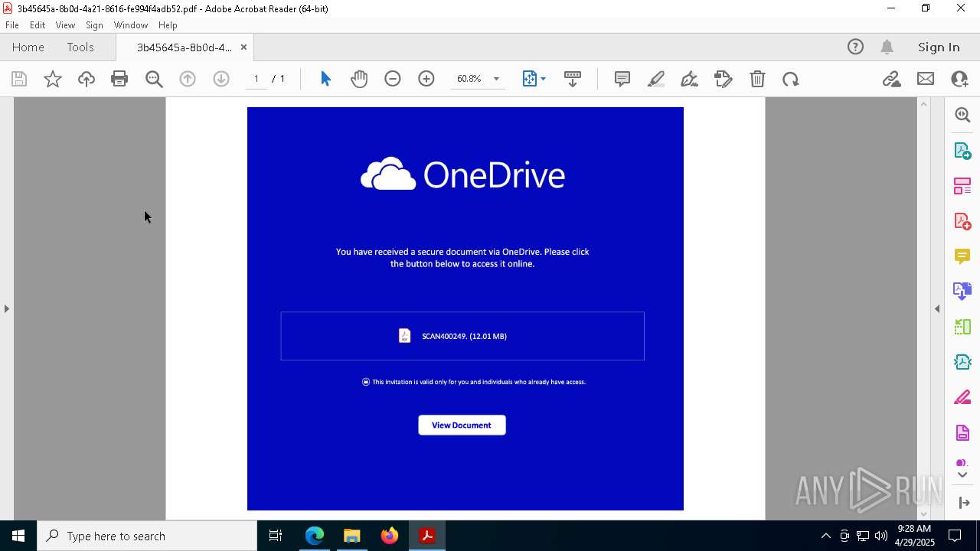Share the file with others via the person icon
980x551 pixels.
[959, 79]
